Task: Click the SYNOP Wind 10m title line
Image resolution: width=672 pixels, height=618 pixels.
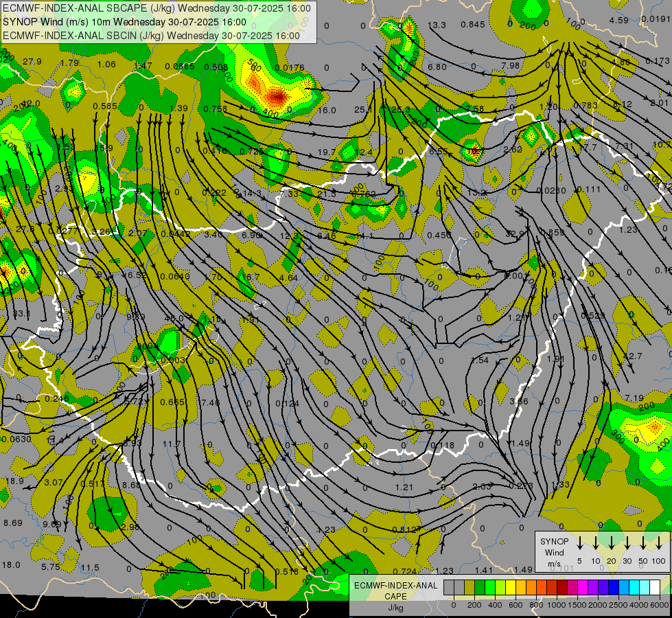Action: (x=124, y=22)
